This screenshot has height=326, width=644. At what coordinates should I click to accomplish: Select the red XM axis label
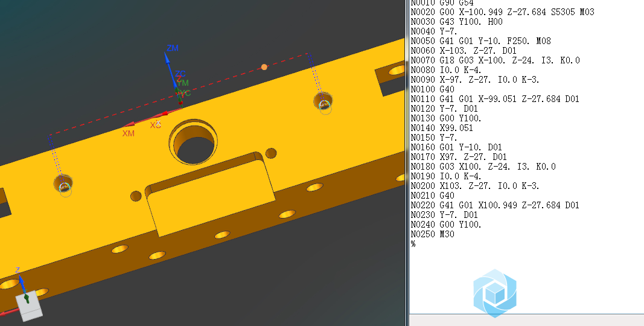128,133
